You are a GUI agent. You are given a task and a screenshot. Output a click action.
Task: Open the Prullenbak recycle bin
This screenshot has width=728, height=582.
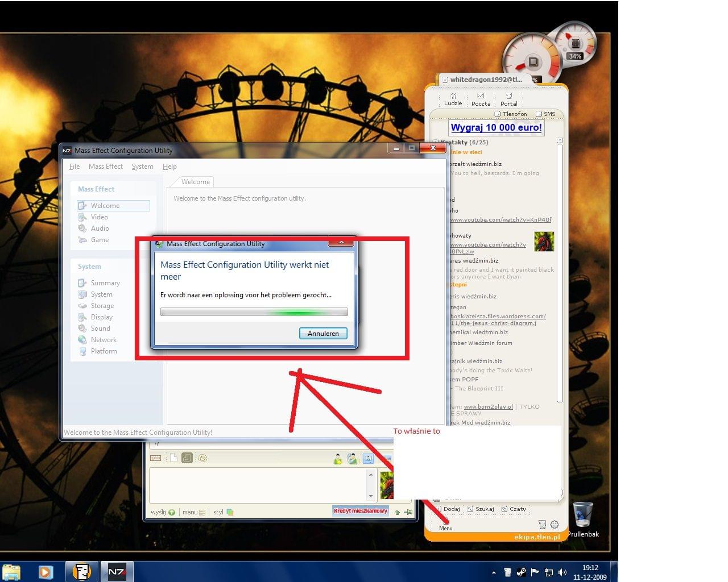tap(583, 520)
